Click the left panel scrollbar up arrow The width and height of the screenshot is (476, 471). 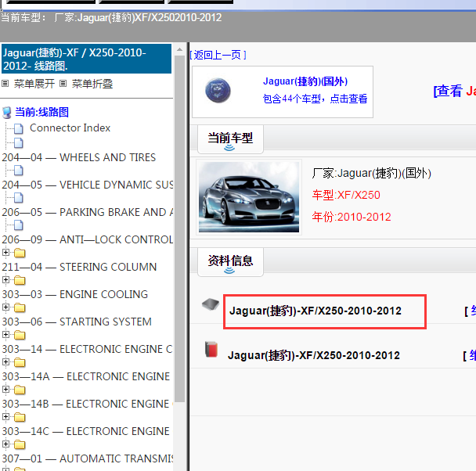179,49
